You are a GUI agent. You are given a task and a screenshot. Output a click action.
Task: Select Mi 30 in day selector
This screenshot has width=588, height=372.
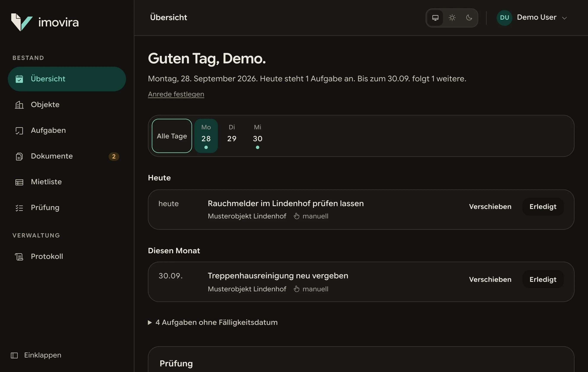point(257,136)
